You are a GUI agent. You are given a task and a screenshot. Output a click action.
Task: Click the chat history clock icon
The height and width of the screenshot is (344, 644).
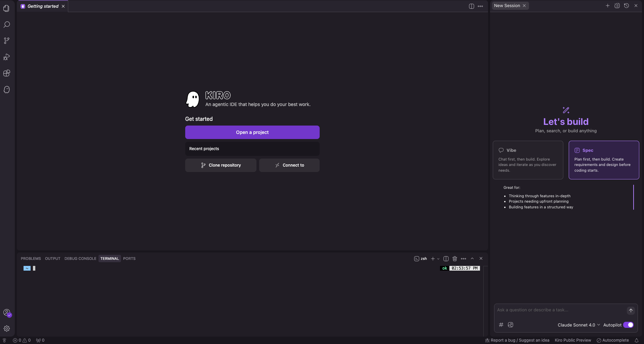coord(627,6)
